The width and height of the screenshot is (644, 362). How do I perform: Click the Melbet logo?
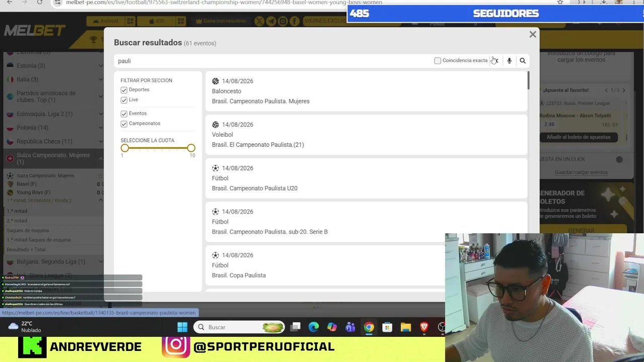[35, 31]
